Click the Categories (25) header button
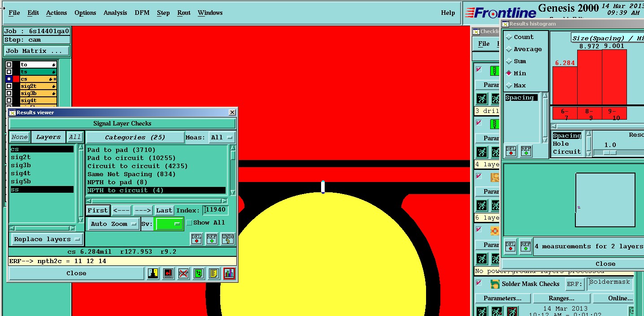The width and height of the screenshot is (644, 316). 135,137
